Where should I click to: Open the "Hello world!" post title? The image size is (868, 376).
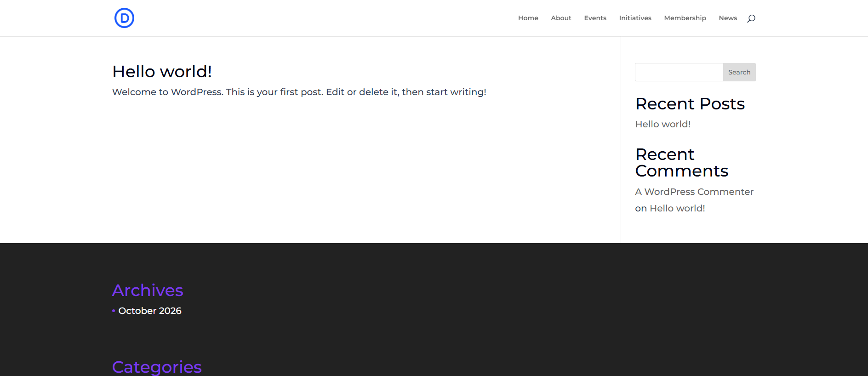pyautogui.click(x=162, y=72)
